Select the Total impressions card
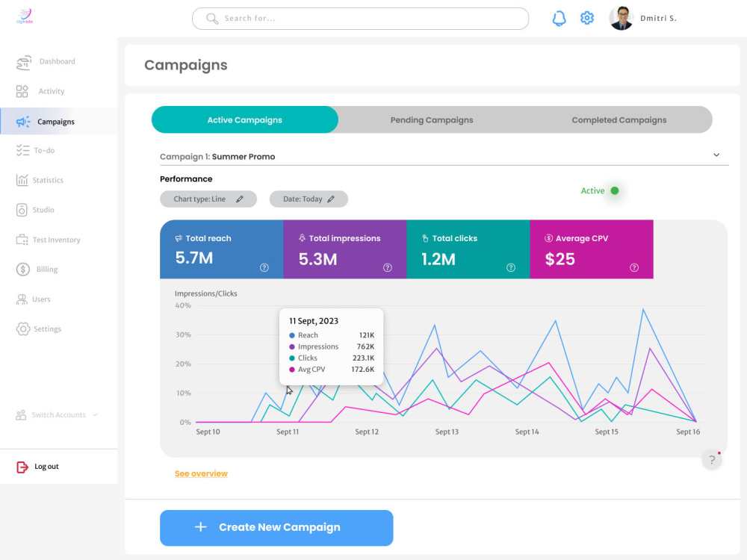This screenshot has width=747, height=560. pos(345,249)
